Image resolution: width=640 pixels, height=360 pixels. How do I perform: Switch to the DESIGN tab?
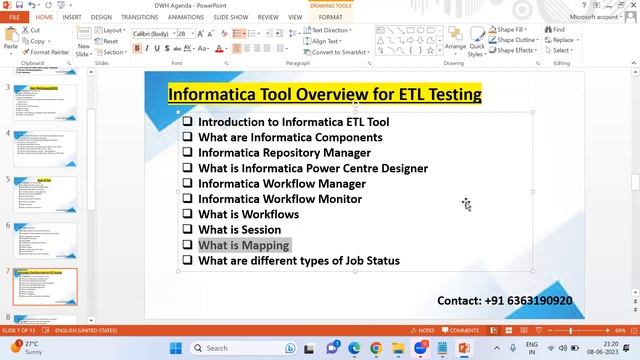pyautogui.click(x=101, y=17)
